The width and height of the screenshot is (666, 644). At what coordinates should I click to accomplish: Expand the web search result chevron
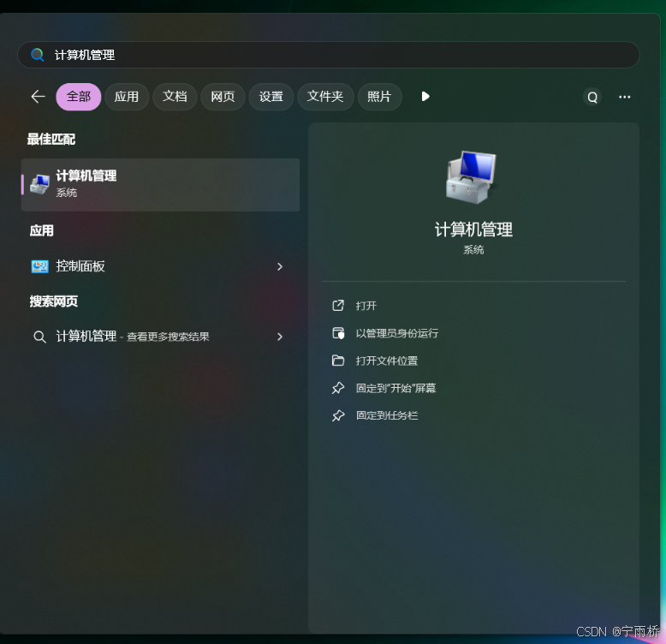coord(280,337)
